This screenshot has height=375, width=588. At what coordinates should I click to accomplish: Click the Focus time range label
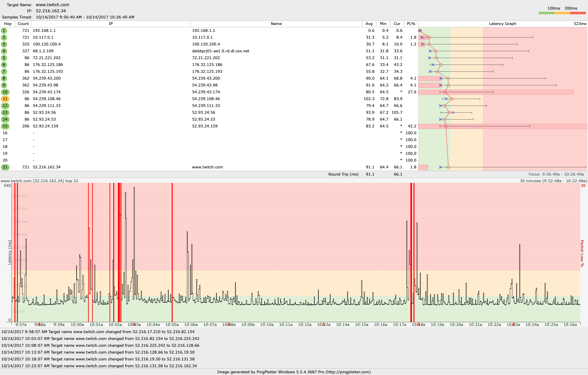pyautogui.click(x=556, y=174)
